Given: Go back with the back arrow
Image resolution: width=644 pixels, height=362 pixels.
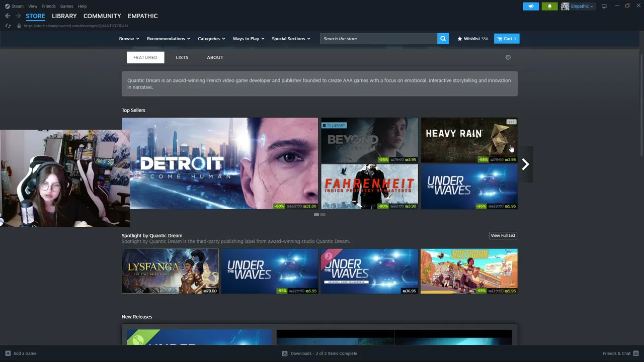Looking at the screenshot, I should [x=8, y=16].
